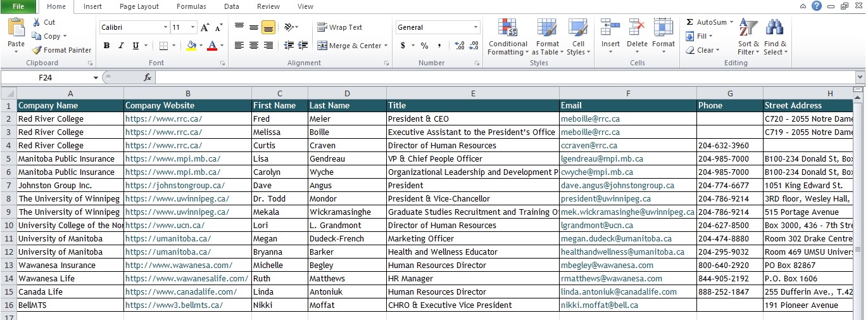This screenshot has width=868, height=320.
Task: Click the Decrease Font Size icon
Action: (x=218, y=27)
